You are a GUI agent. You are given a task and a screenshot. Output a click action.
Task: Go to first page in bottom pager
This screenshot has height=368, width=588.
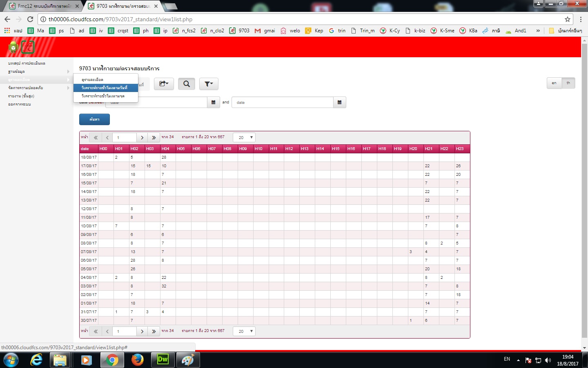click(96, 332)
